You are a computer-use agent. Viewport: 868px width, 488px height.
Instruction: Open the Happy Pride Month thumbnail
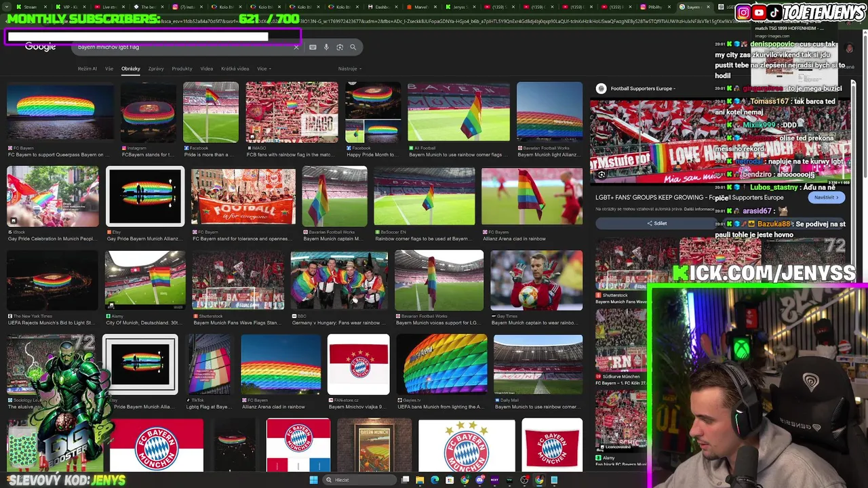tap(373, 111)
